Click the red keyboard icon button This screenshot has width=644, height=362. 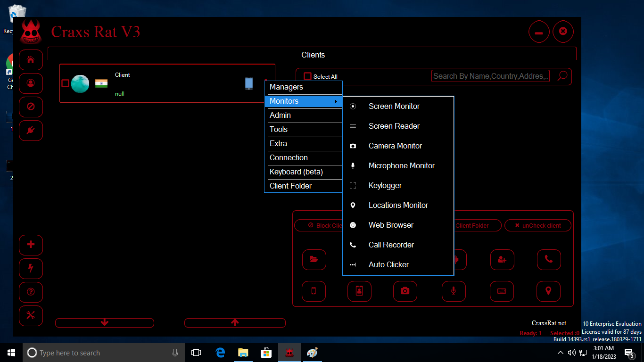coord(502,291)
